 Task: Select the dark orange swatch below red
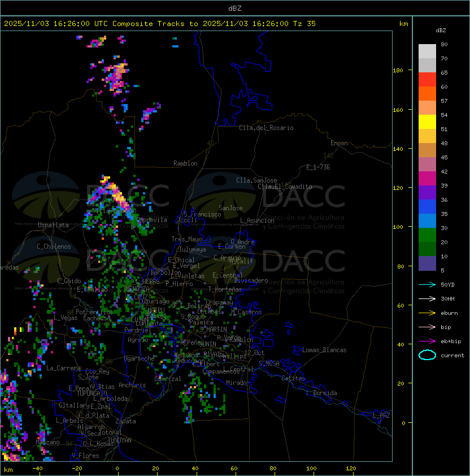427,94
